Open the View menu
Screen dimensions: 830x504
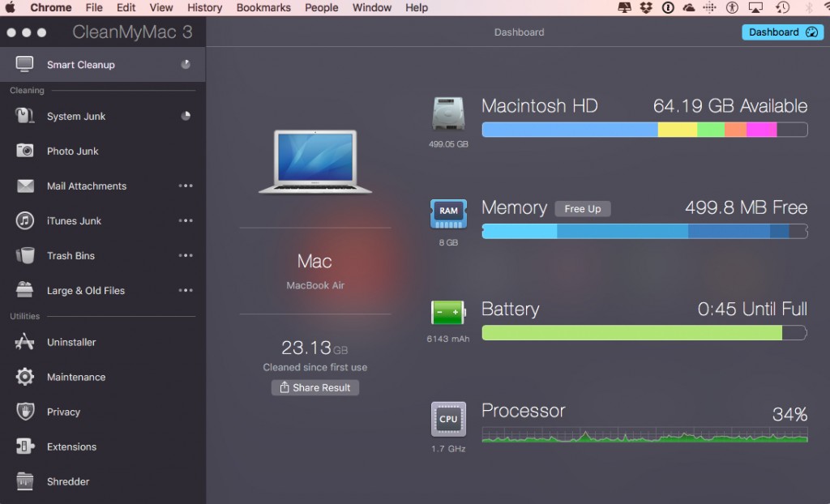pos(161,7)
